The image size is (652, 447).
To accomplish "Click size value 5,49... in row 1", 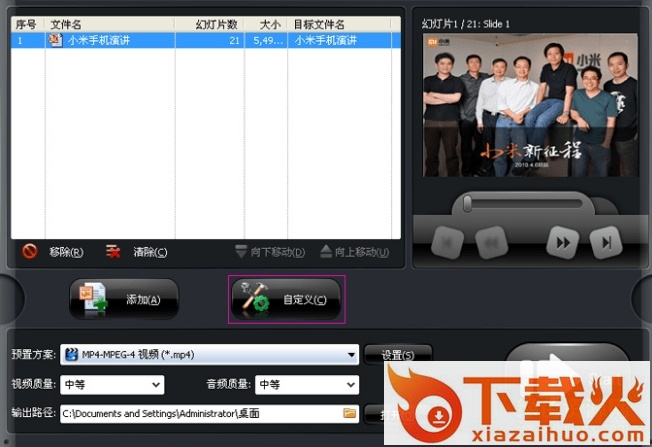I will (268, 40).
